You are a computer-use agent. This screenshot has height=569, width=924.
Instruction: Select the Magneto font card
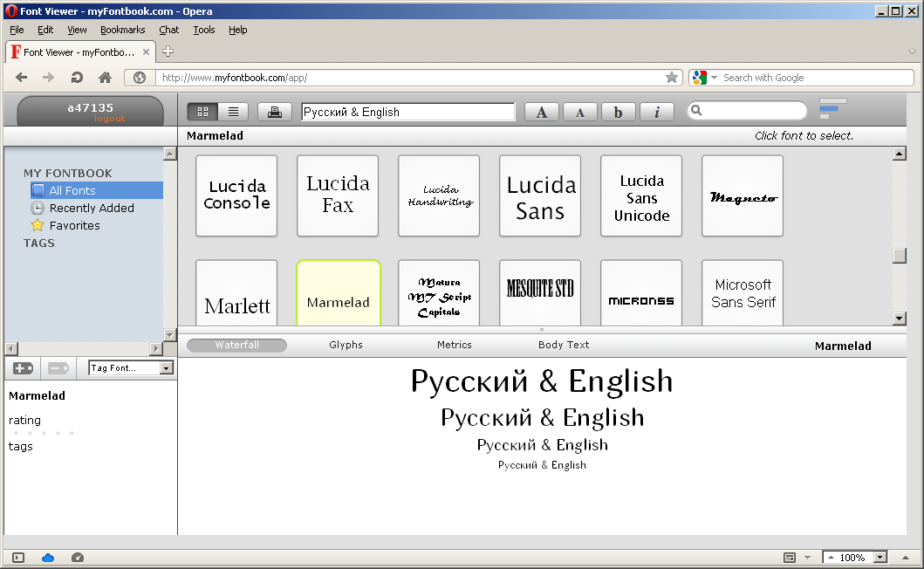click(743, 195)
